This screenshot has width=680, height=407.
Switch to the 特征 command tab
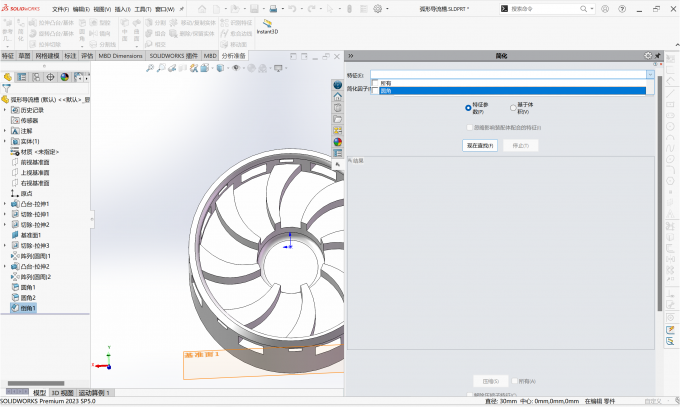(x=8, y=56)
